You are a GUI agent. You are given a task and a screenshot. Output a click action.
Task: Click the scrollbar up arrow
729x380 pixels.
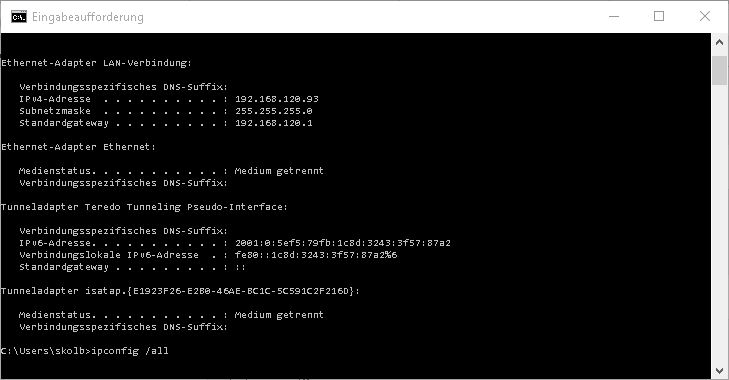point(720,42)
